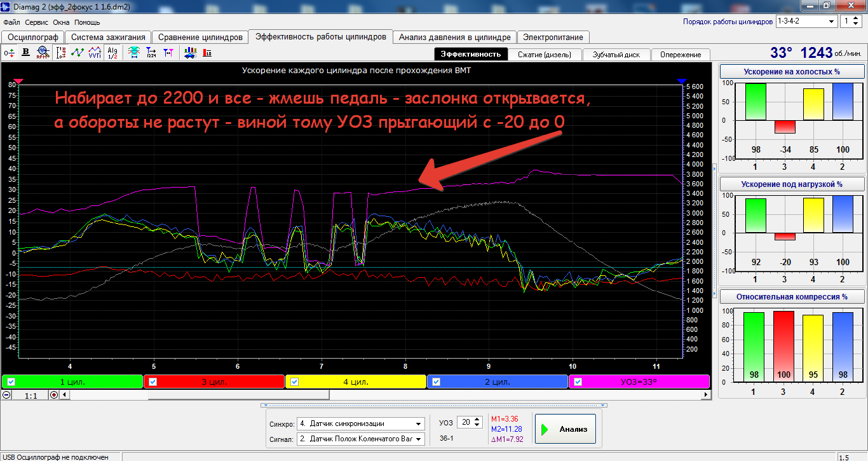
Task: Click the blue triangle end marker
Action: click(682, 81)
